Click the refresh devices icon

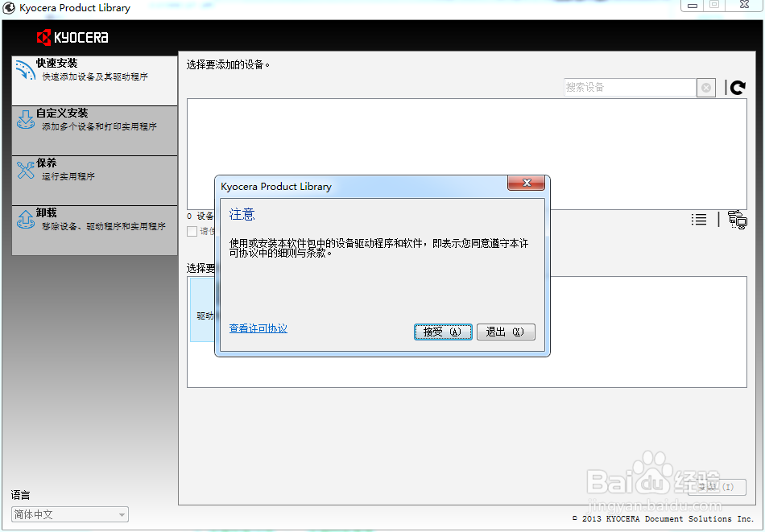tap(738, 88)
